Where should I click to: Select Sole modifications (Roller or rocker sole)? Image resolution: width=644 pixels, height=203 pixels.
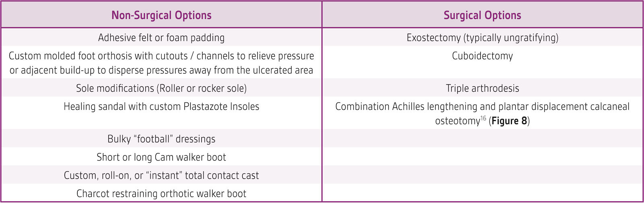click(161, 88)
